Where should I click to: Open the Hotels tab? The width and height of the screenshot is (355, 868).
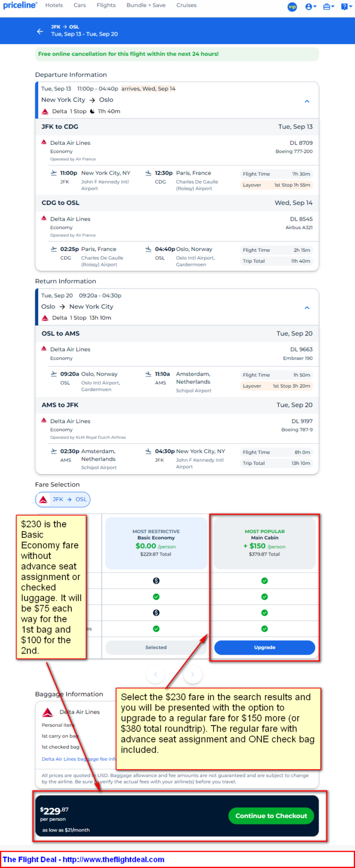pos(54,5)
